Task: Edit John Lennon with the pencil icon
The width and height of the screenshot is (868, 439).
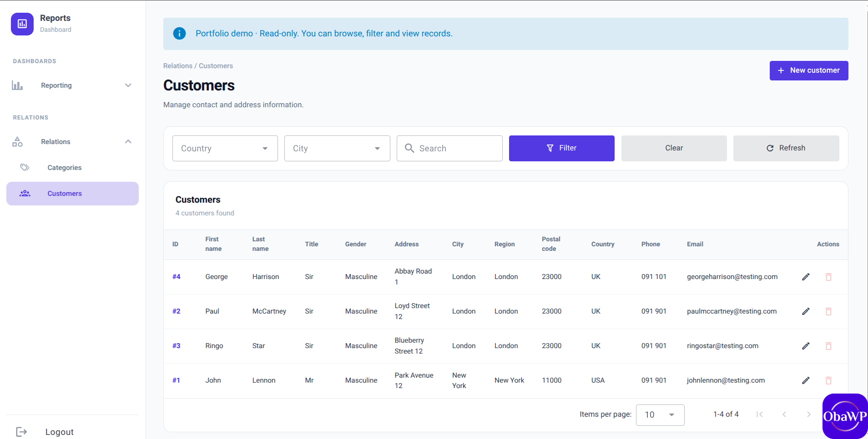Action: (806, 380)
